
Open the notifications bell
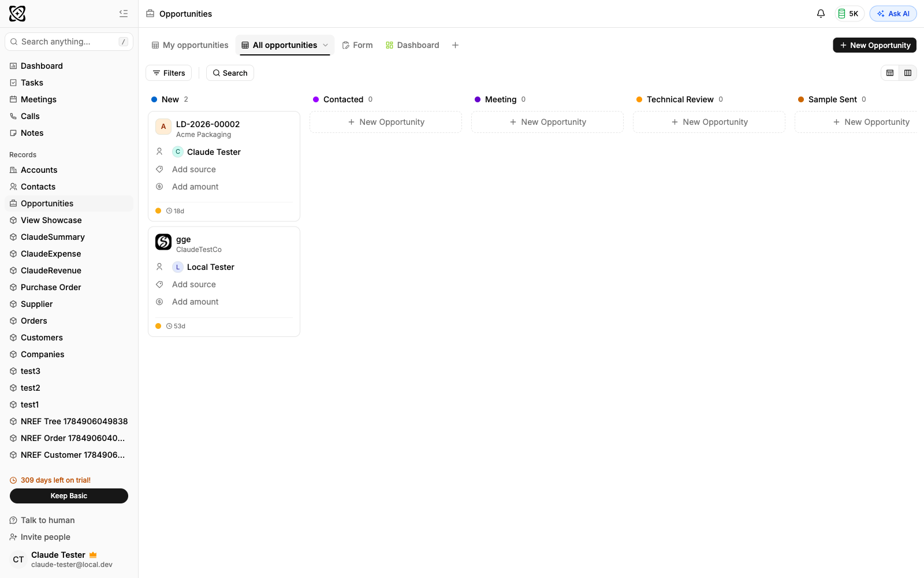[x=821, y=13]
